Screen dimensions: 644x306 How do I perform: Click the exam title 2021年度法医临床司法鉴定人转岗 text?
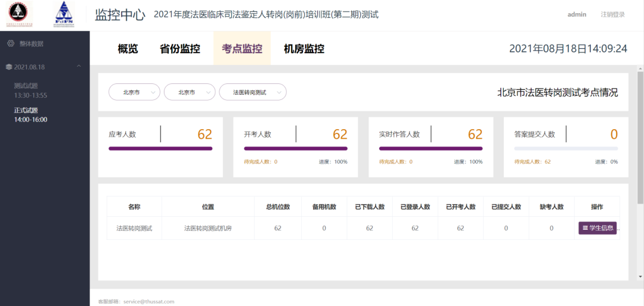pyautogui.click(x=266, y=15)
